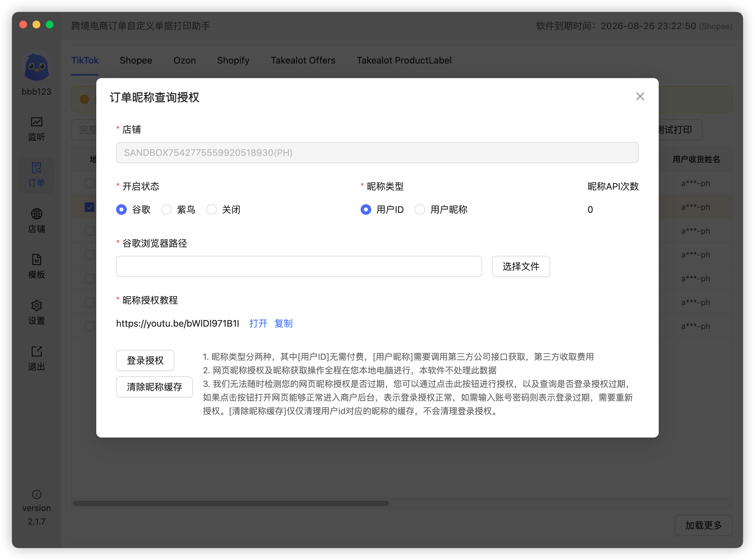The width and height of the screenshot is (755, 560).
Task: Click the macOS green zoom button
Action: [50, 25]
